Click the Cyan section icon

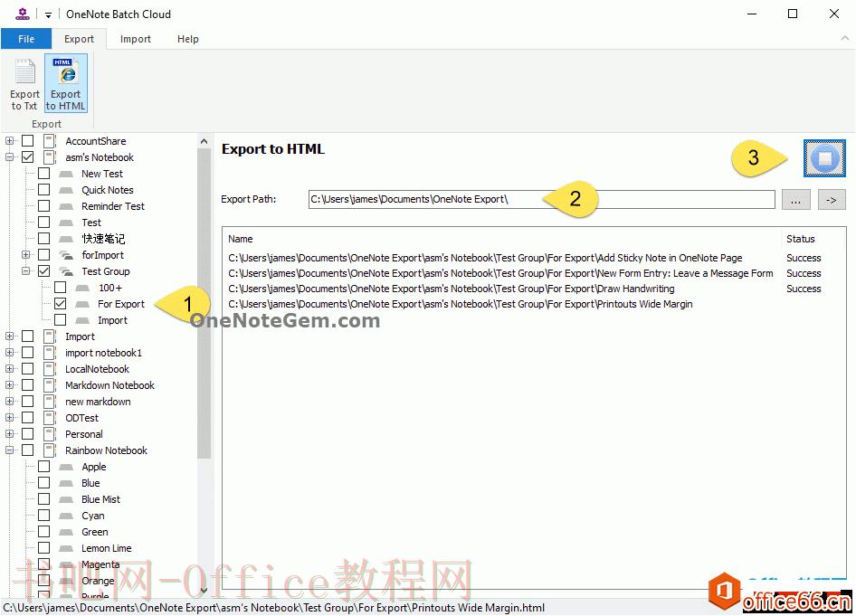[x=66, y=516]
